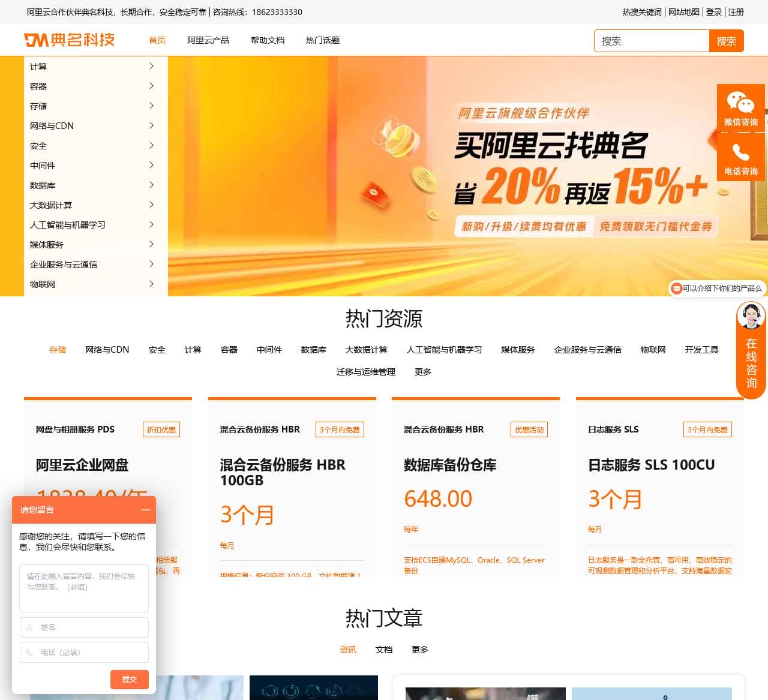Open the 在线咨询 floating button
768x700 pixels.
[x=751, y=363]
